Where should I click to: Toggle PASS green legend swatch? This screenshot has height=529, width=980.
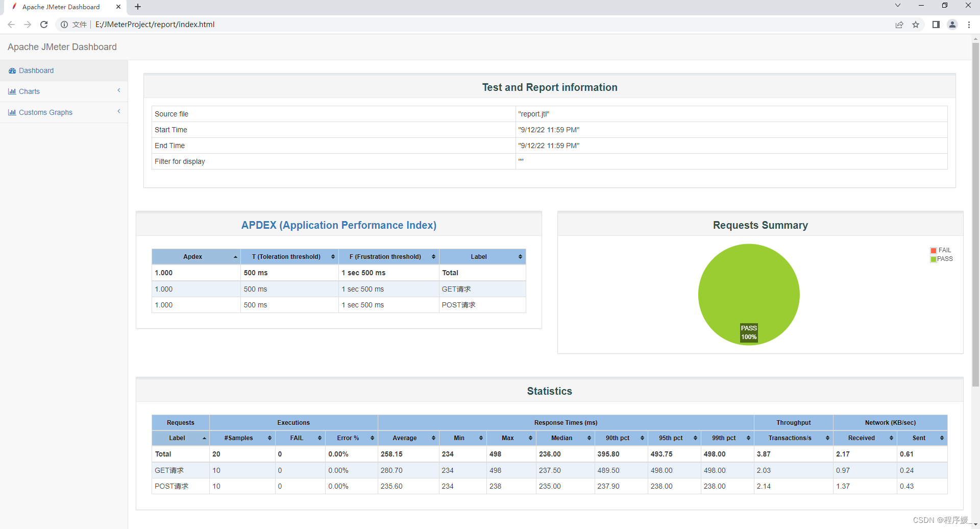934,259
